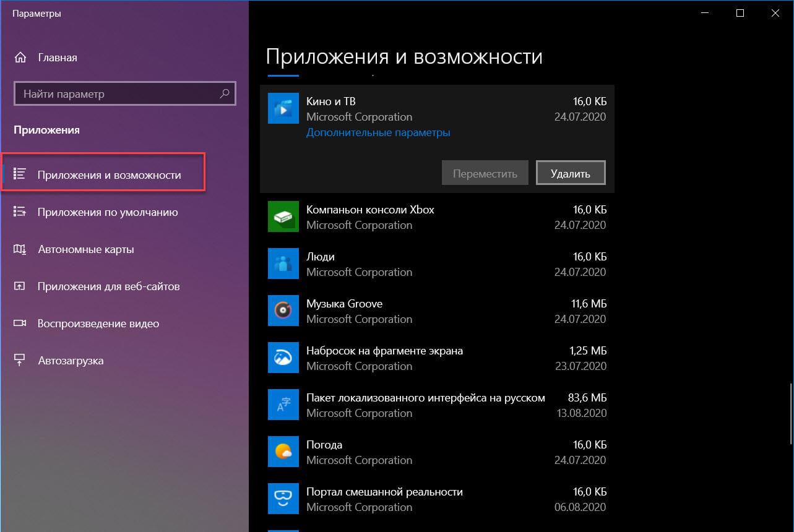Viewport: 794px width, 532px height.
Task: Select Пакет локализованного интерфейса на русском name
Action: pos(426,397)
